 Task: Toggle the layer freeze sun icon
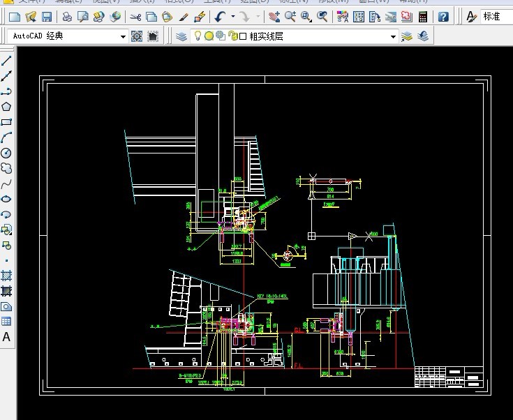pos(209,36)
